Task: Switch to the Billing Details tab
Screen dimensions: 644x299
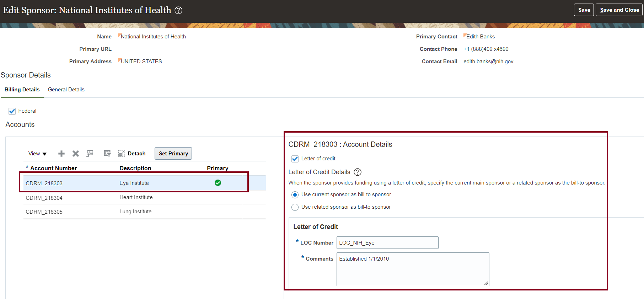Action: click(22, 90)
